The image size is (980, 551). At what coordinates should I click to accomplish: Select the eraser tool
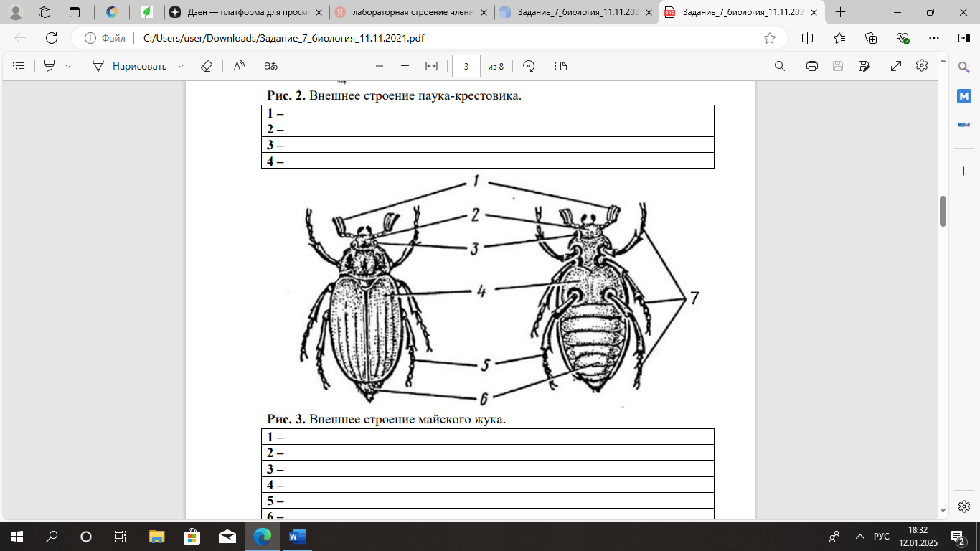207,66
